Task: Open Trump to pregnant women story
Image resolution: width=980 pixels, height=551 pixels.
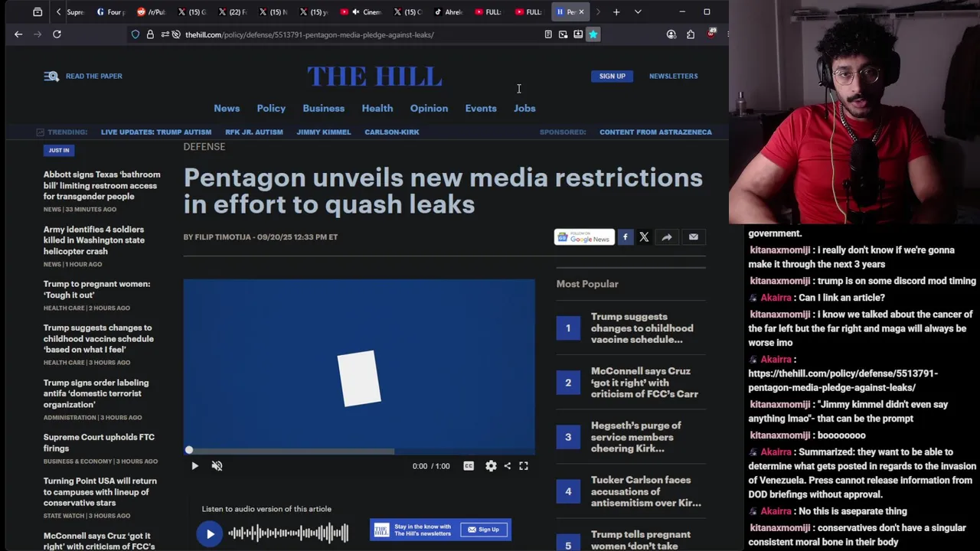Action: coord(97,289)
